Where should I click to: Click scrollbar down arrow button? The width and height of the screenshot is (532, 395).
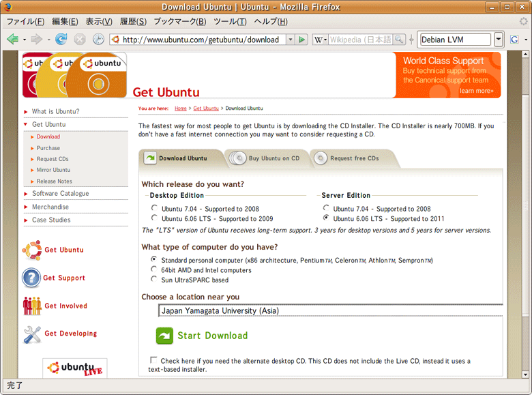(x=526, y=375)
